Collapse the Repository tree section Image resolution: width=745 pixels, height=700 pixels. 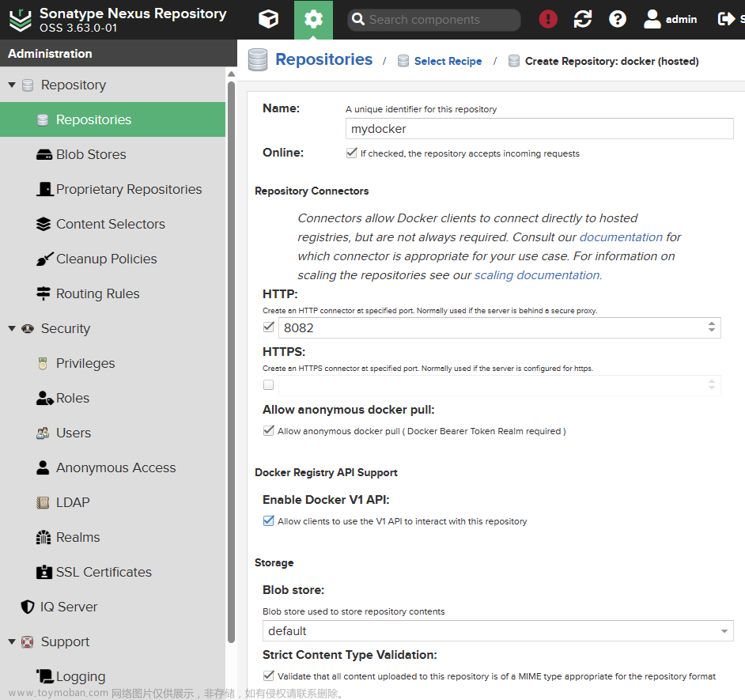[x=12, y=85]
